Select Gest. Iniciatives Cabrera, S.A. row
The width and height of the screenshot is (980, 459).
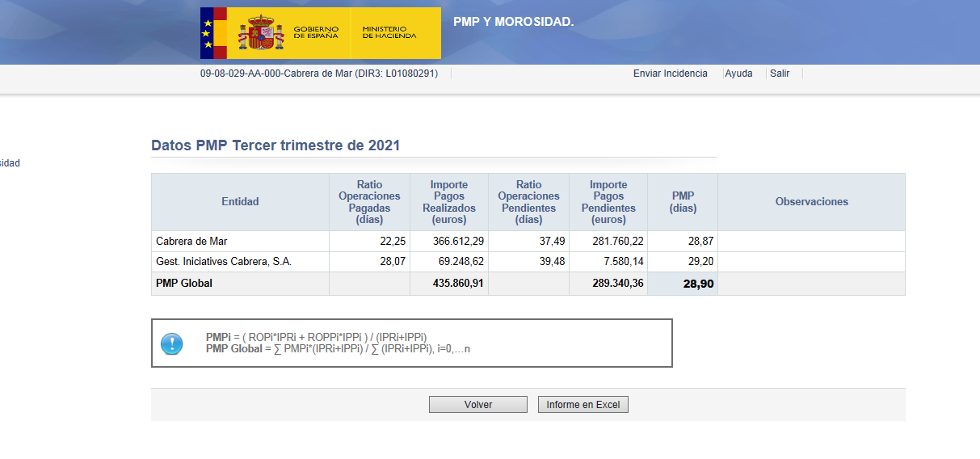point(223,262)
